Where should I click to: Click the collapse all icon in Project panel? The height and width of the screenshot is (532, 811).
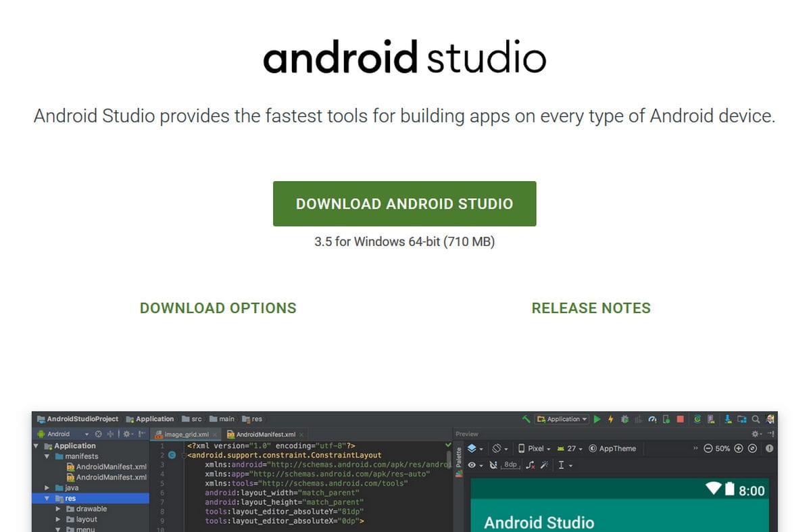click(x=110, y=434)
